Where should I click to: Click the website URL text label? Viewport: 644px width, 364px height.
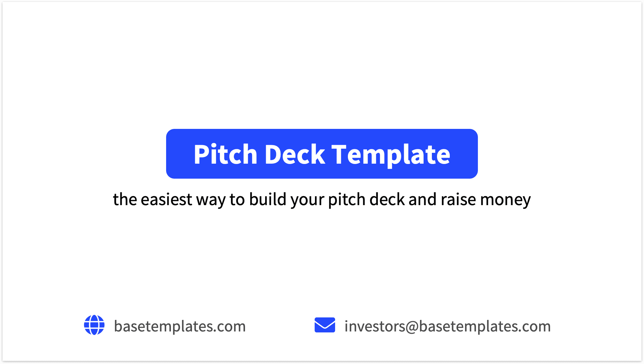coord(179,326)
